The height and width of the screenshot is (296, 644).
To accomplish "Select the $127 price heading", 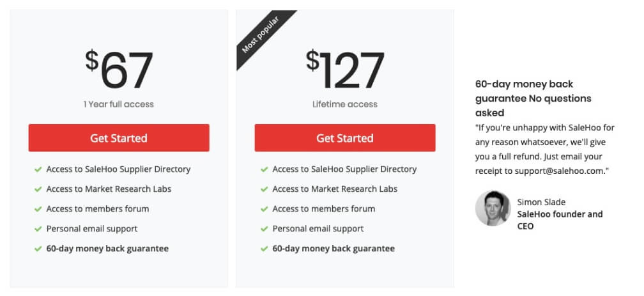I will (x=344, y=69).
